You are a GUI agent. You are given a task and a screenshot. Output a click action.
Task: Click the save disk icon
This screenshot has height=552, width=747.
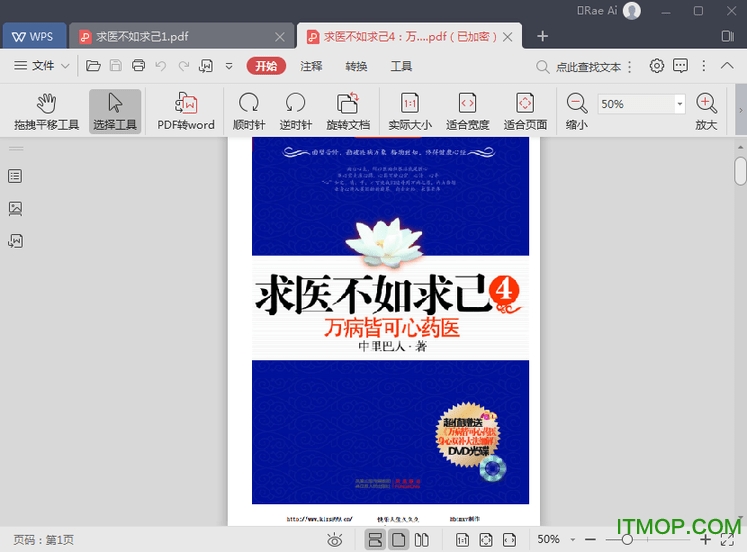[116, 66]
